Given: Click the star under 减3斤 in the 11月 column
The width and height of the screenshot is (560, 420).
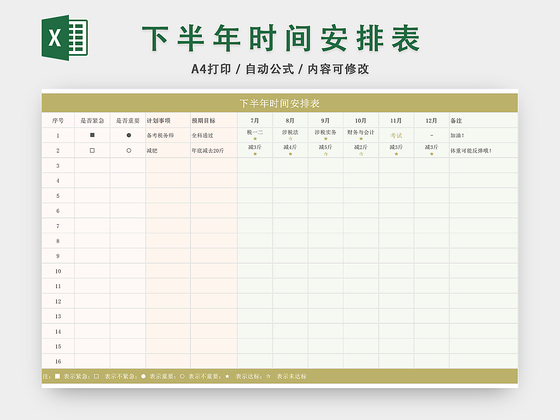Looking at the screenshot, I should click(x=396, y=154).
